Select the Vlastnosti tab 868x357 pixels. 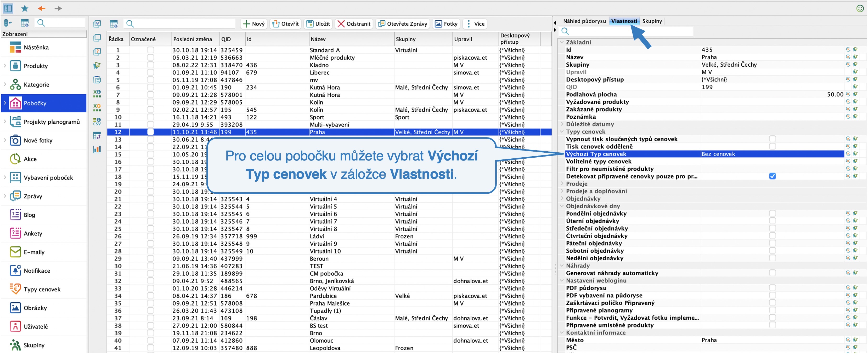[624, 21]
